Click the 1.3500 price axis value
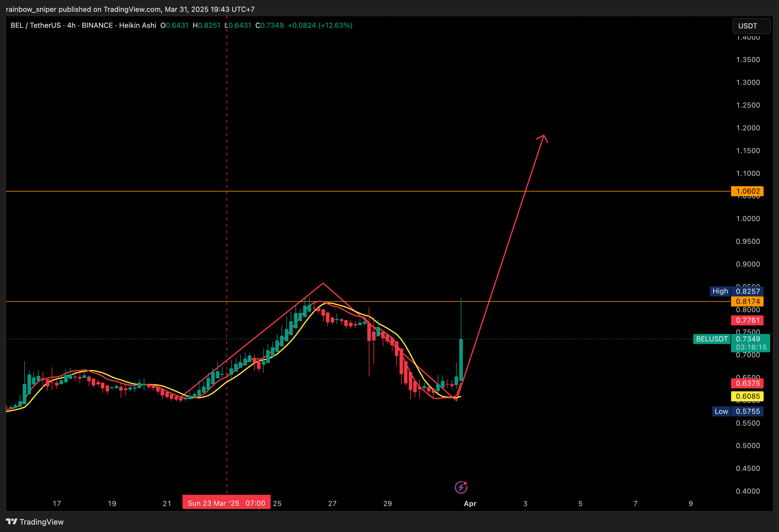The width and height of the screenshot is (779, 532). tap(748, 60)
